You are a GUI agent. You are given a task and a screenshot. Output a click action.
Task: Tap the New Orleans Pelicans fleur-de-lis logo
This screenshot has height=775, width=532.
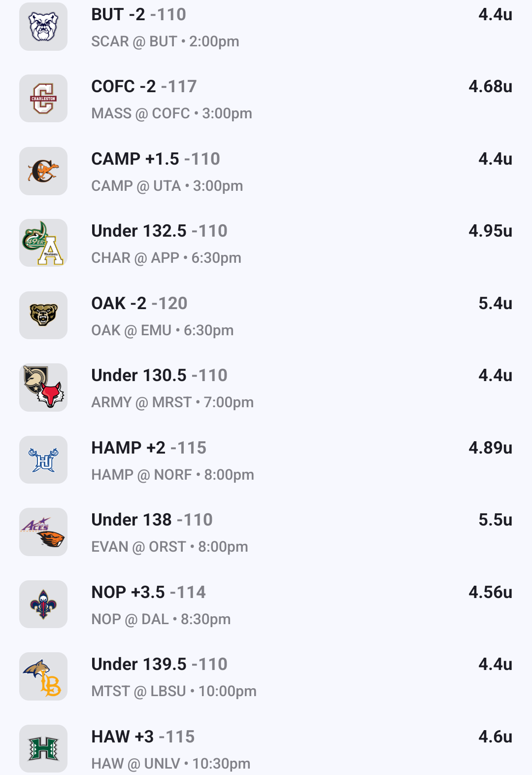tap(43, 604)
